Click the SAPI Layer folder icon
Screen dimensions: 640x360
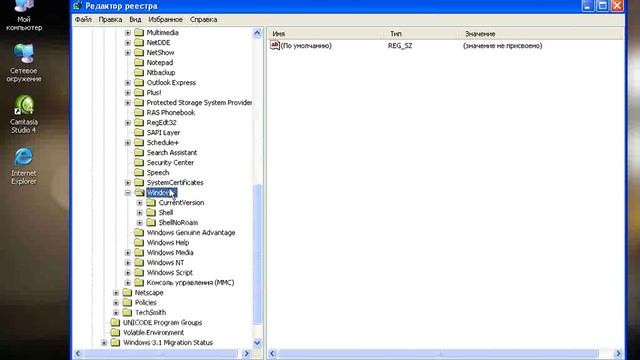tap(139, 132)
